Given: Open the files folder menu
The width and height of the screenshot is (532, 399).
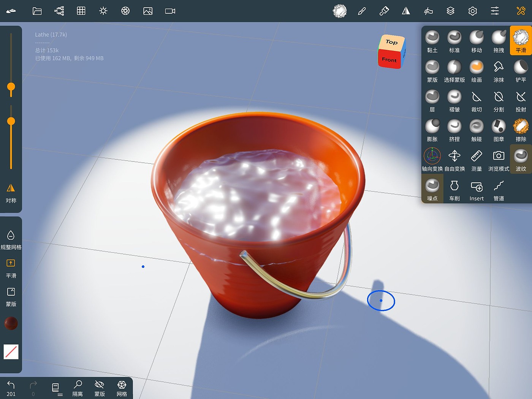Looking at the screenshot, I should pos(37,11).
